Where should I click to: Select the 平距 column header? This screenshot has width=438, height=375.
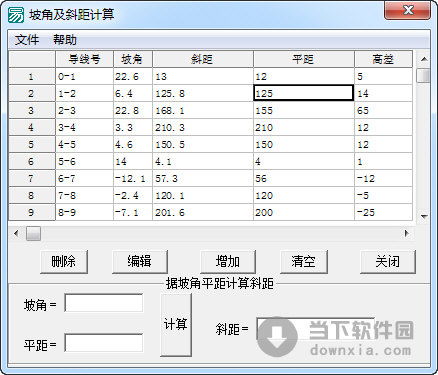304,59
